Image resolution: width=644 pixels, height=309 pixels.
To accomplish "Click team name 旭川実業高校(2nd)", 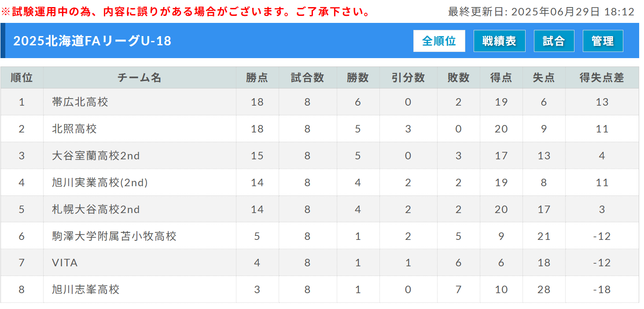I will (x=100, y=183).
